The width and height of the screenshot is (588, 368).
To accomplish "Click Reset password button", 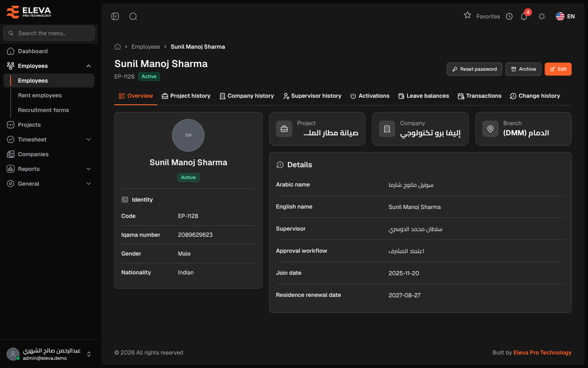I will click(474, 69).
